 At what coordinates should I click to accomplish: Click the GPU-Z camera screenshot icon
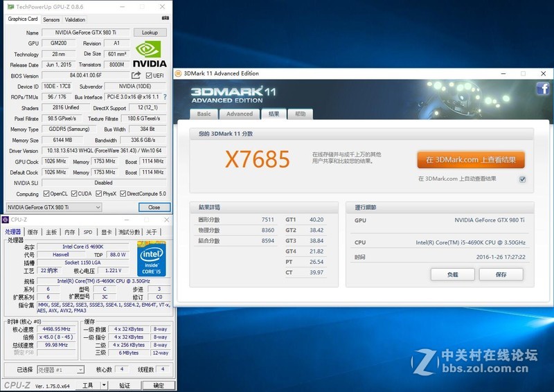[x=165, y=18]
